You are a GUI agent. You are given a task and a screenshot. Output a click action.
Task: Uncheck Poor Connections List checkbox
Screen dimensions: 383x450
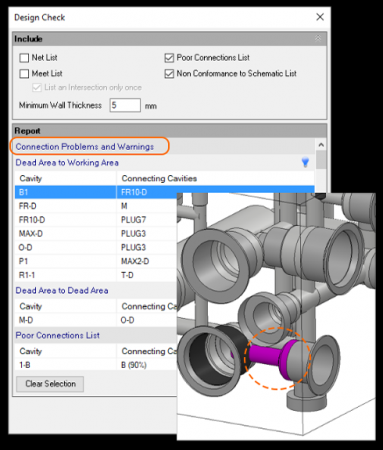tap(169, 58)
